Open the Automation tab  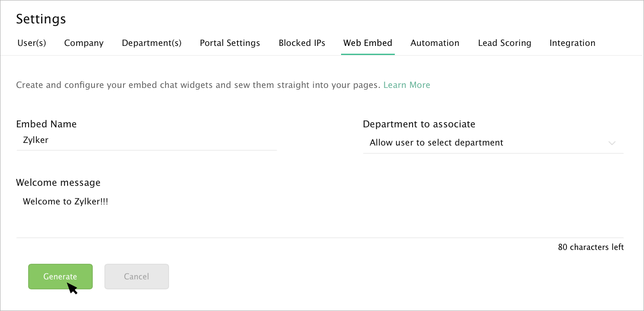click(435, 43)
